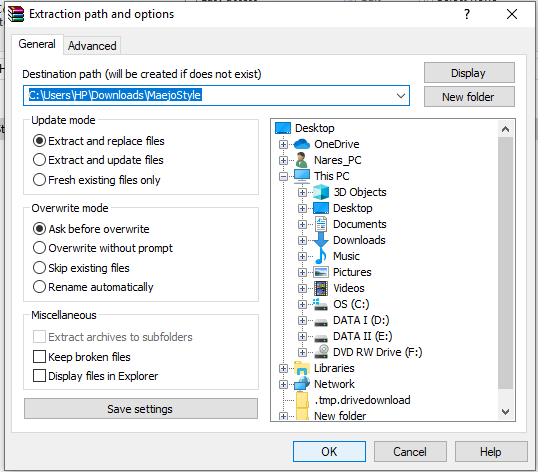This screenshot has height=472, width=538.
Task: Click the Nares_PC user icon
Action: coord(302,160)
